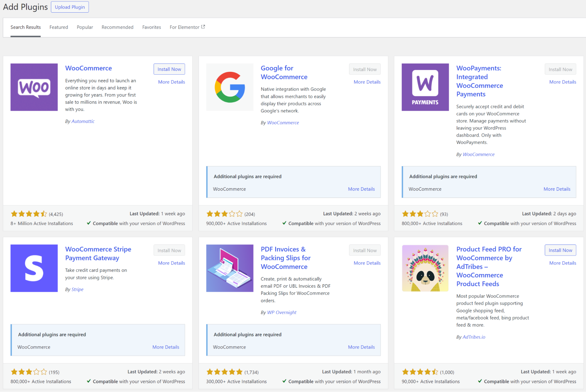The height and width of the screenshot is (392, 586).
Task: Click the Google G logo icon
Action: (230, 87)
